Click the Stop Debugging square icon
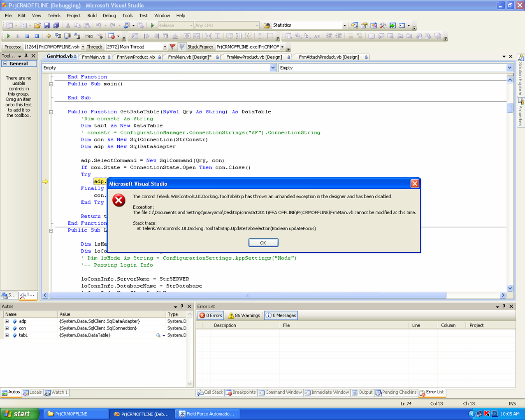525x420 pixels. click(27, 36)
